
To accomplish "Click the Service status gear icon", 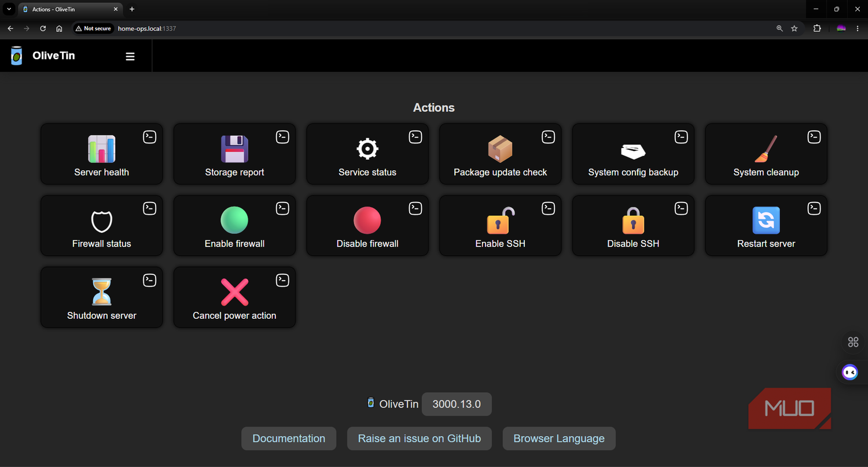I will [x=367, y=149].
